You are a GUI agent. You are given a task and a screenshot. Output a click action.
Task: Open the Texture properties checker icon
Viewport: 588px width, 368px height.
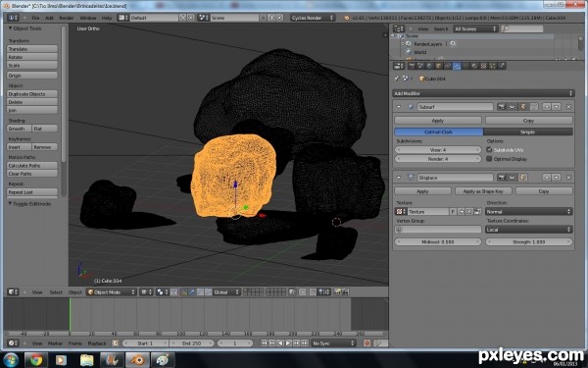tap(484, 66)
